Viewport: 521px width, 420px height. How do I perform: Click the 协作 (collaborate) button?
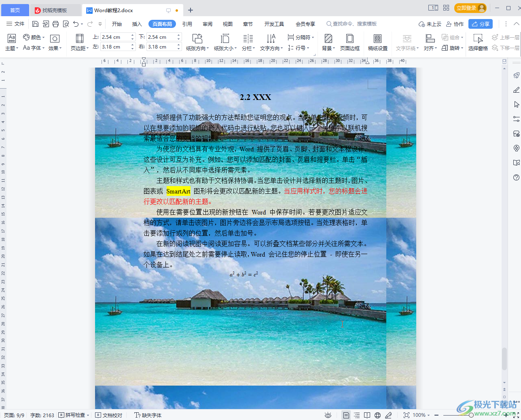[455, 24]
